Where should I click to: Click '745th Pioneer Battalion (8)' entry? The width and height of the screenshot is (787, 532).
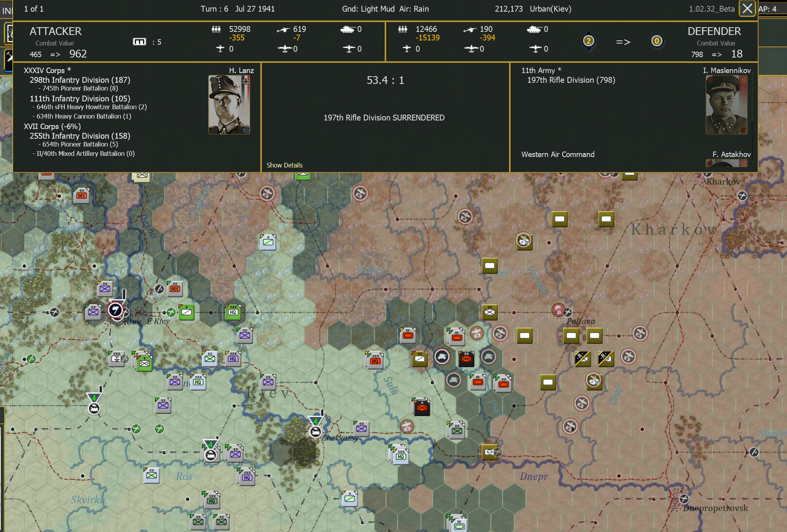point(78,89)
